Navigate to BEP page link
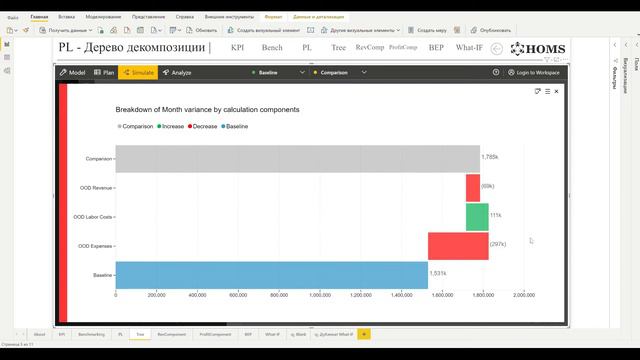This screenshot has width=640, height=360. (436, 48)
